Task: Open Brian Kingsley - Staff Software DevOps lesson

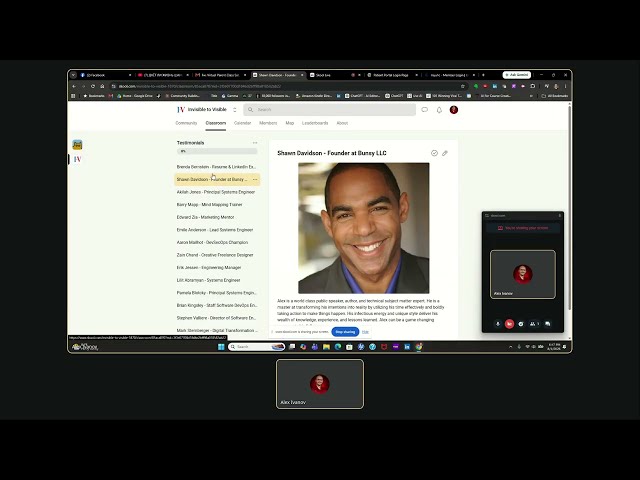Action: 216,305
